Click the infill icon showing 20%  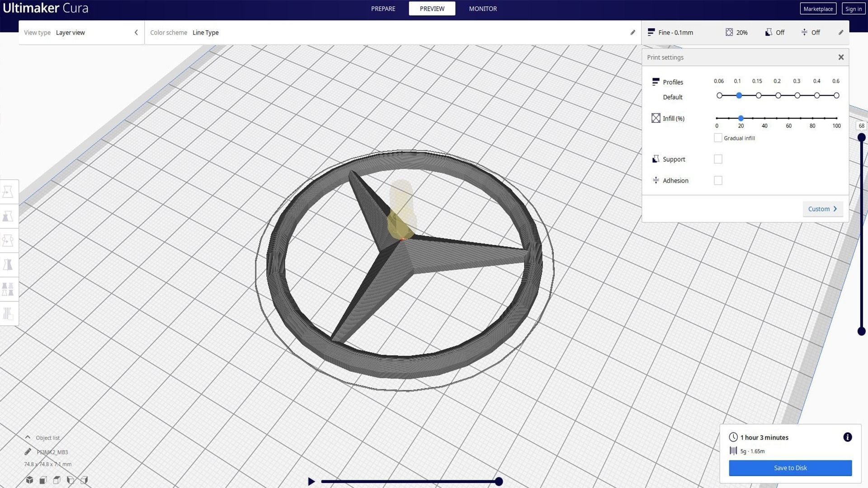click(x=729, y=33)
